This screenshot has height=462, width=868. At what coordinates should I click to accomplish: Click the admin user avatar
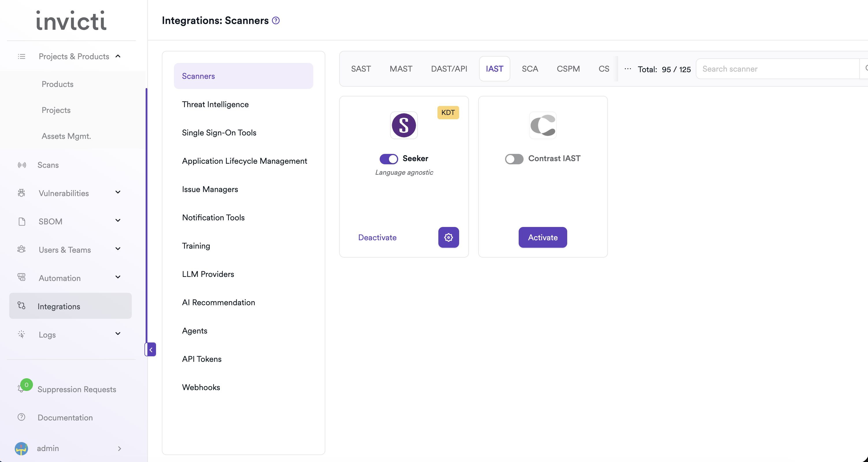[21, 448]
